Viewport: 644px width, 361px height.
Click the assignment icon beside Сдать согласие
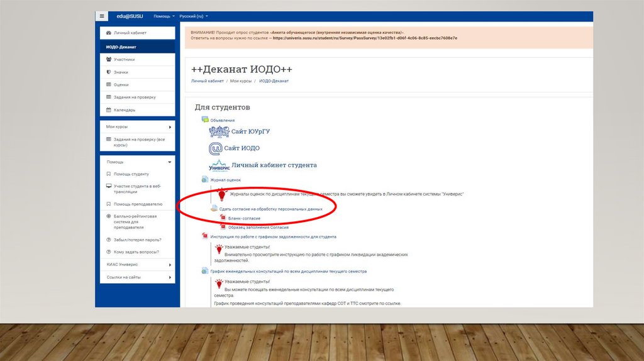click(214, 208)
